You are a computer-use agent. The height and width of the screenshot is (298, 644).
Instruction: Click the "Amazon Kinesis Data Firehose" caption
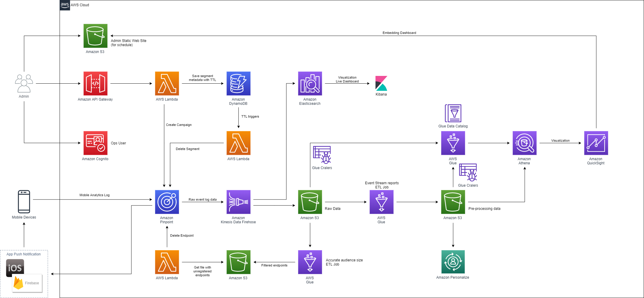tap(238, 220)
